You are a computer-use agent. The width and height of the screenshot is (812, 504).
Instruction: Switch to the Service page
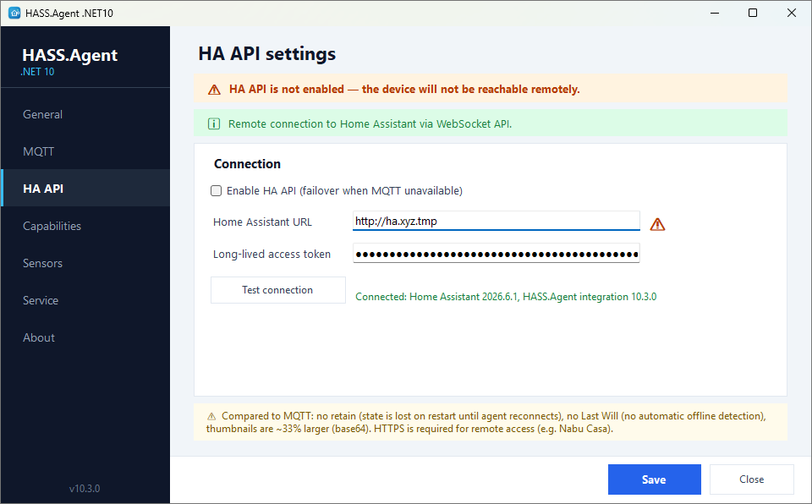[85, 300]
